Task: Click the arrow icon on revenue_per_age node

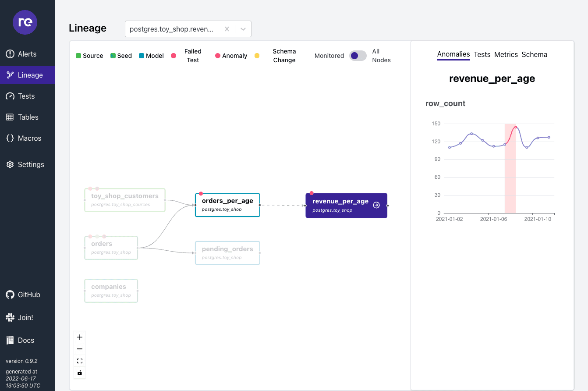Action: pyautogui.click(x=376, y=205)
